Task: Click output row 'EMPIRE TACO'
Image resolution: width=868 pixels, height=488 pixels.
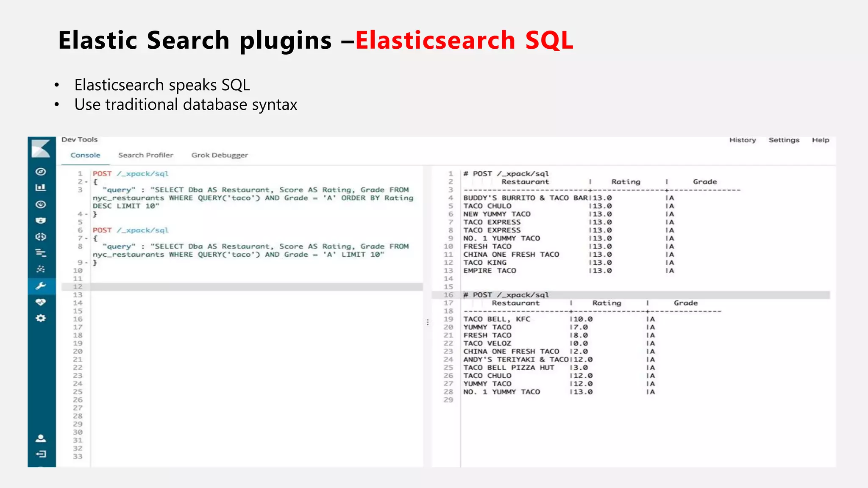Action: (x=490, y=270)
